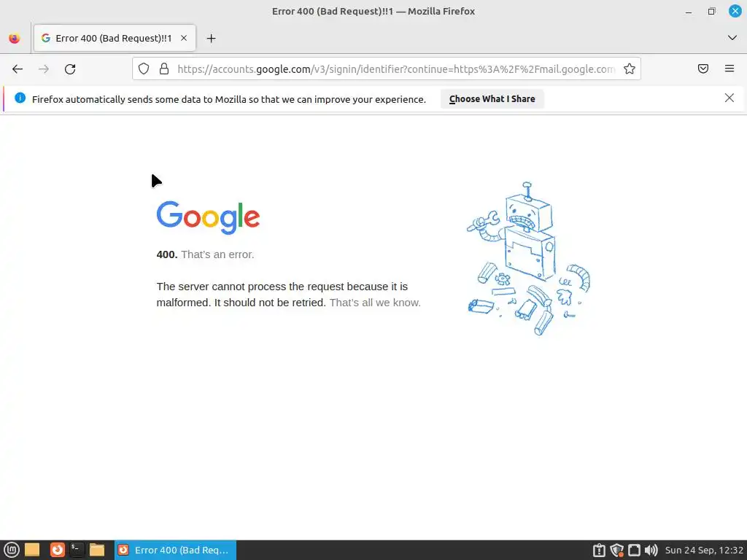Select the Error 400 (Bad Request) tab
The height and width of the screenshot is (560, 747).
pyautogui.click(x=115, y=38)
